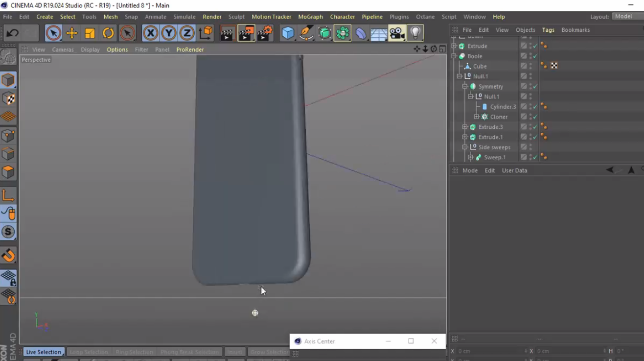The height and width of the screenshot is (361, 644).
Task: Open the Layout dropdown showing Model
Action: 623,16
